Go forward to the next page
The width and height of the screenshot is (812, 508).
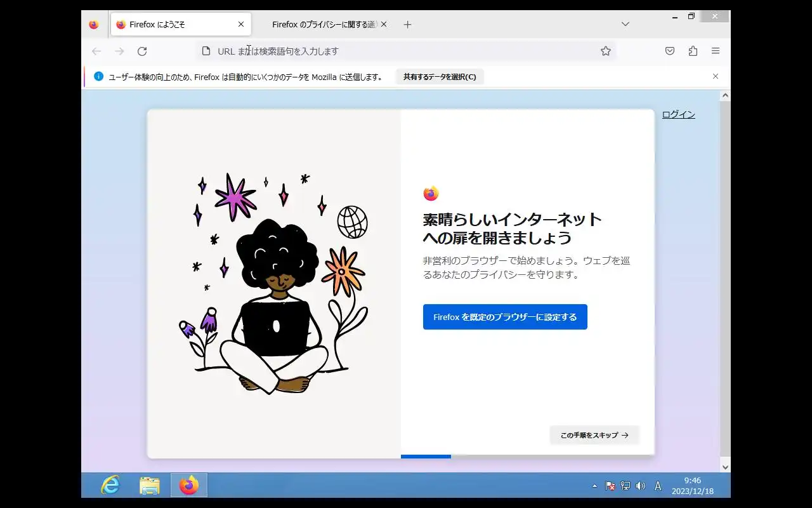pyautogui.click(x=119, y=51)
